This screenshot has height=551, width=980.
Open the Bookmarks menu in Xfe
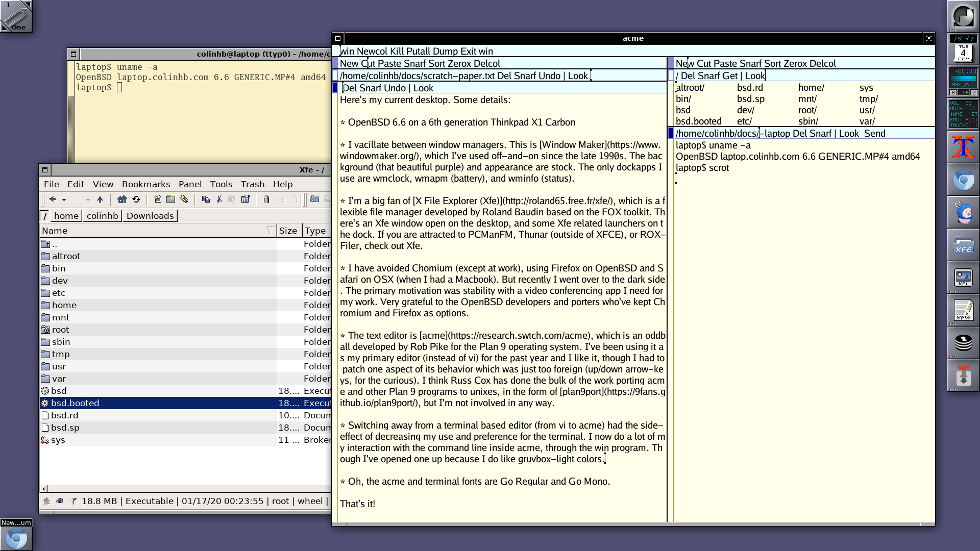coord(145,184)
